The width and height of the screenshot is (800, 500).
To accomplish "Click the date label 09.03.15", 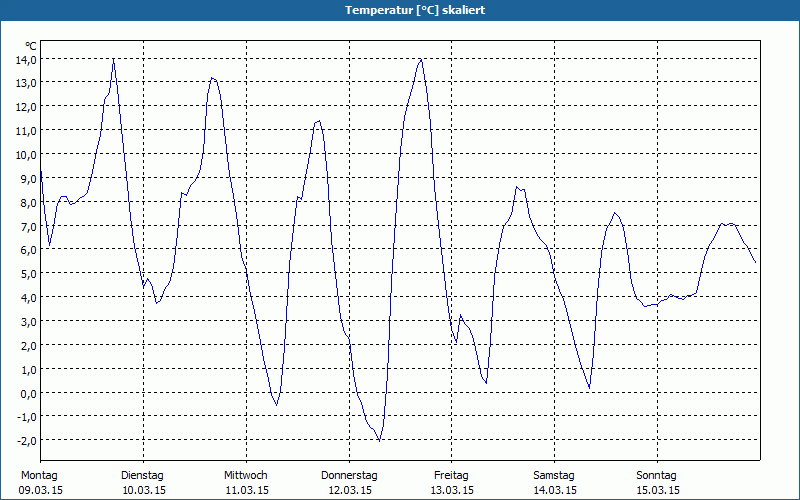I will click(x=41, y=490).
